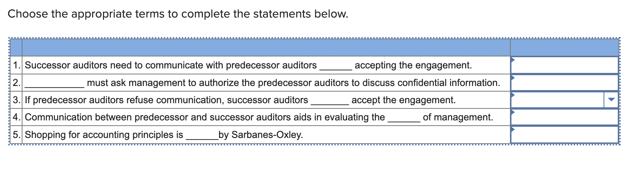The height and width of the screenshot is (172, 644).
Task: Select the answer box for statement 1
Action: [564, 65]
